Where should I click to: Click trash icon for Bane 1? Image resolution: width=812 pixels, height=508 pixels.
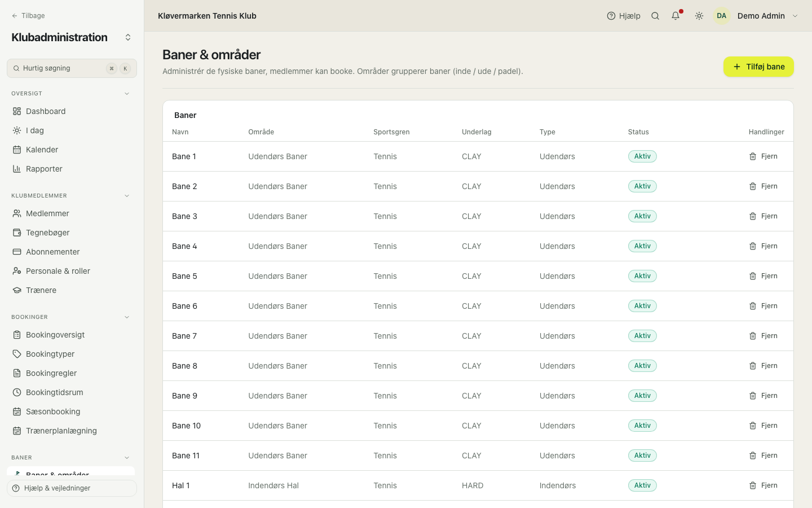pos(753,156)
